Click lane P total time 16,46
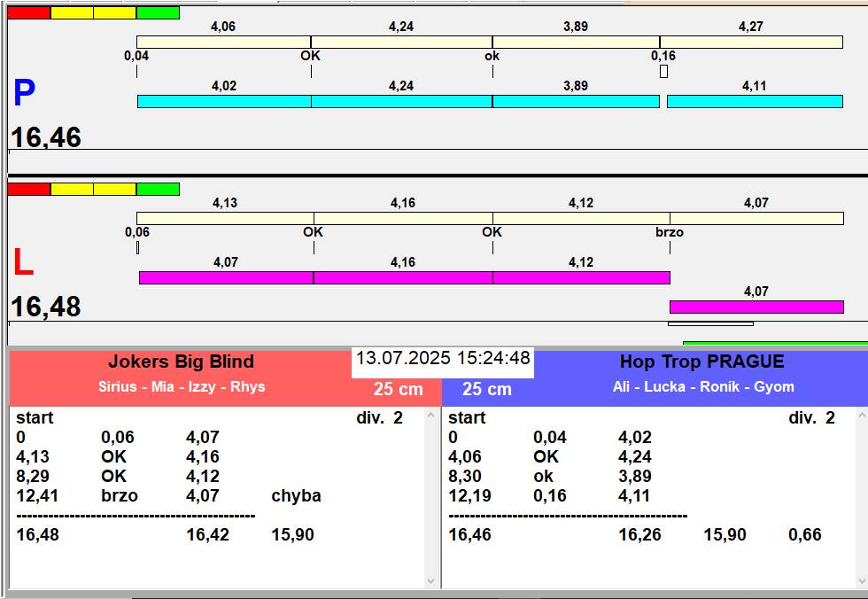 [46, 137]
